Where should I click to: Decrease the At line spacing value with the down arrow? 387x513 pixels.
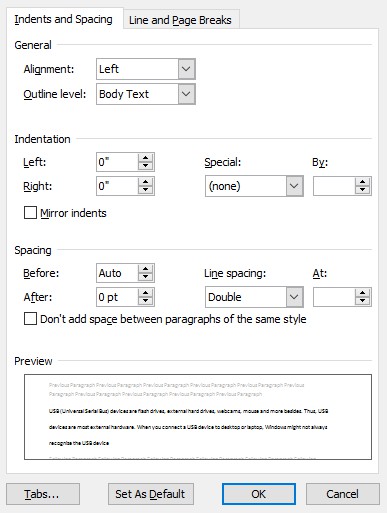click(x=362, y=301)
